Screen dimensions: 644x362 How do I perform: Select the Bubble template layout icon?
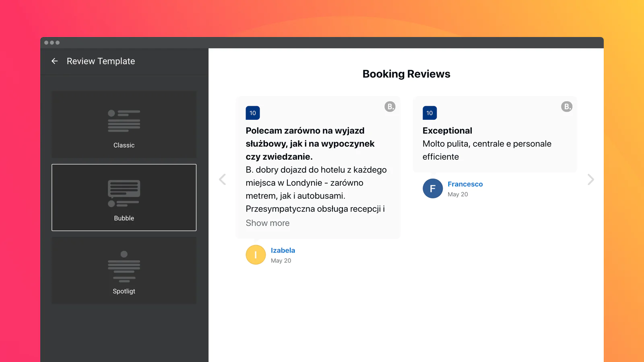[124, 193]
